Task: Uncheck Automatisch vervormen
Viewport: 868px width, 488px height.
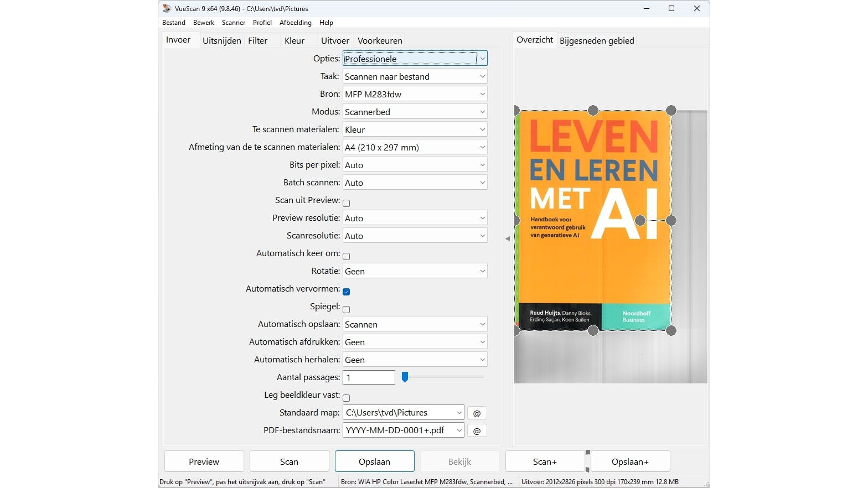Action: pyautogui.click(x=347, y=292)
